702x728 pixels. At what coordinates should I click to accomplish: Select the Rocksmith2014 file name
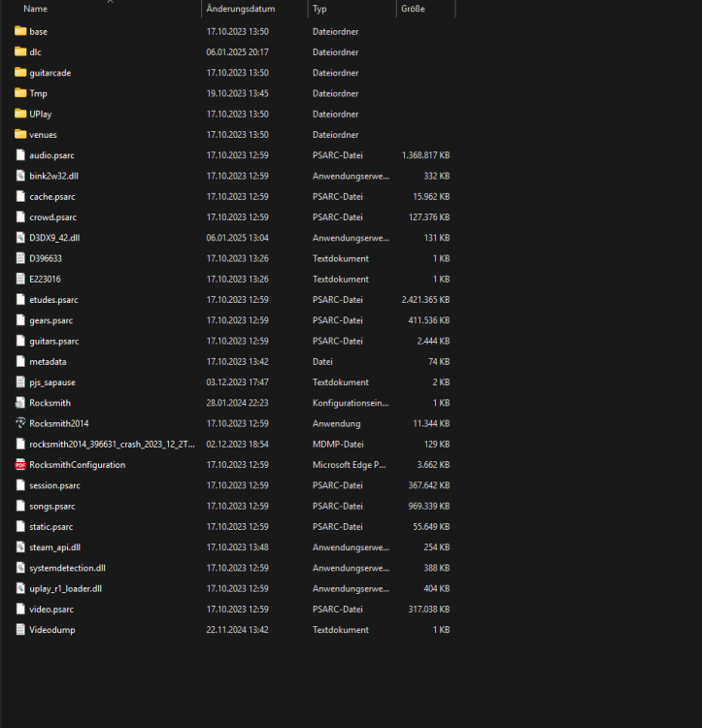pos(59,423)
